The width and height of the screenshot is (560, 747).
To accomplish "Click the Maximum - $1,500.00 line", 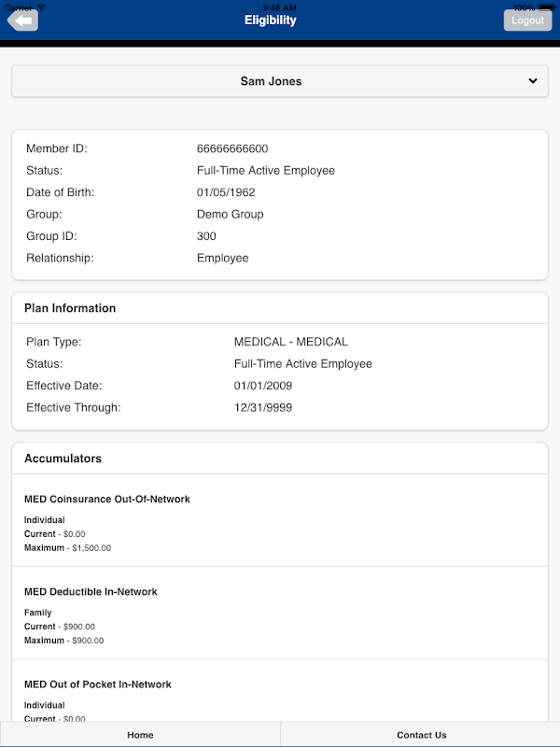I will (67, 548).
